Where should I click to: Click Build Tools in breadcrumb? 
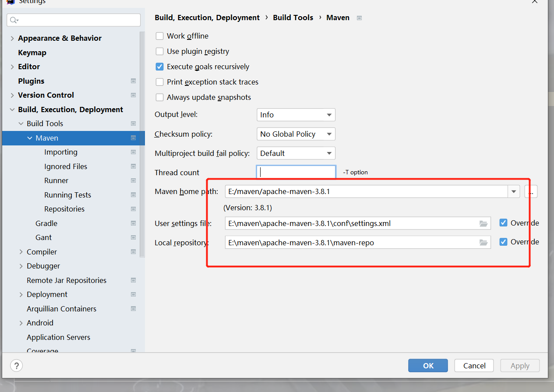(293, 18)
